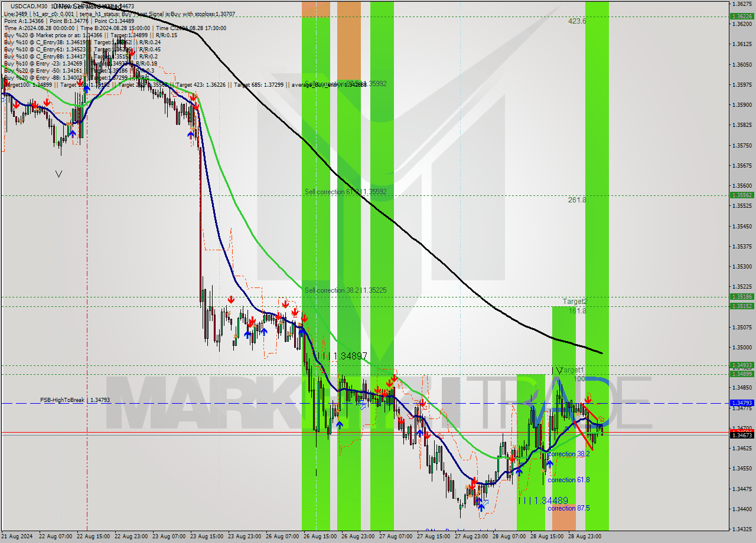Click the '28 Aug 07:00' time axis label
Screen dimensions: 756x543
tap(509, 537)
